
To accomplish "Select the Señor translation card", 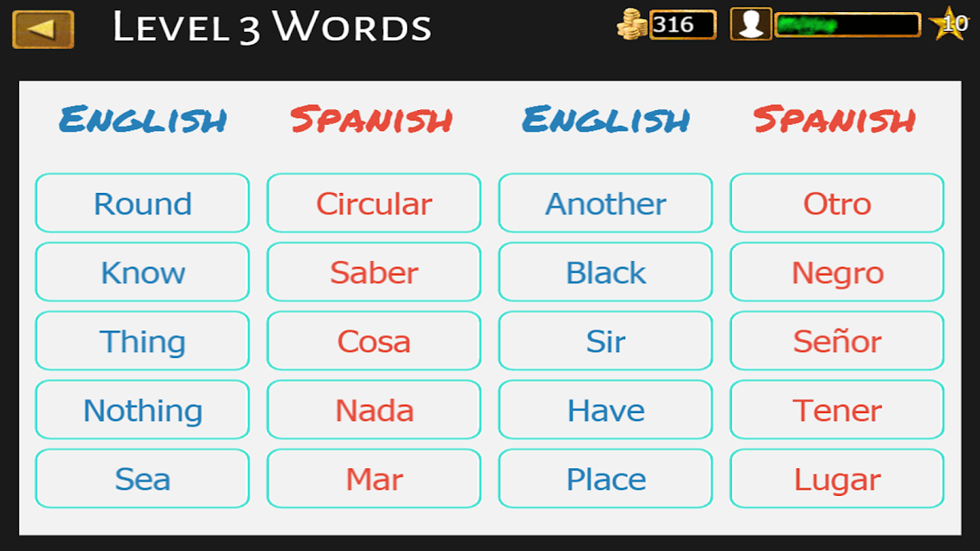I will (837, 340).
